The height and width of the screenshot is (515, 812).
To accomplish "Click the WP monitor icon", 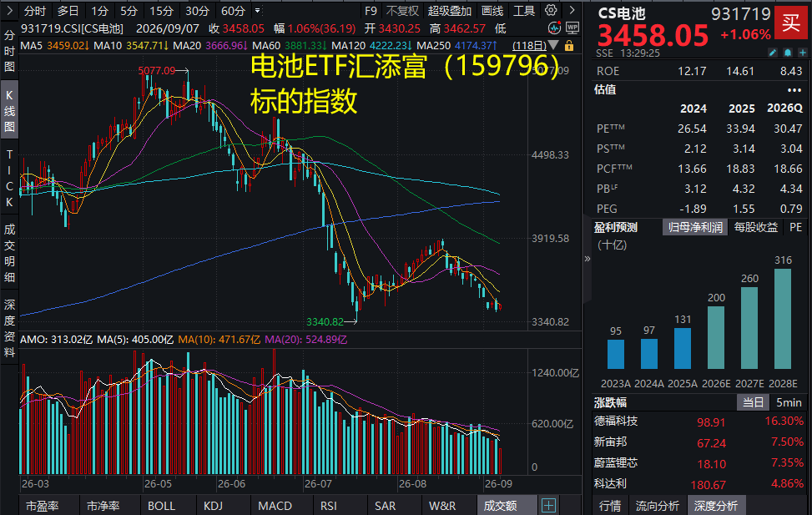I will 572,28.
